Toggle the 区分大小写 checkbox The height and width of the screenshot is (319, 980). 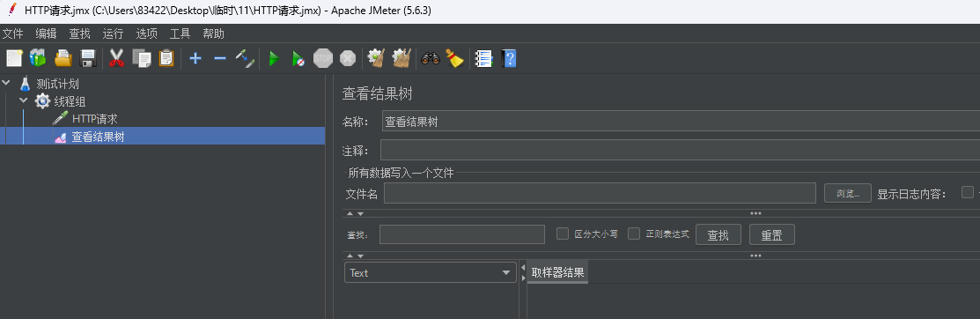coord(563,234)
